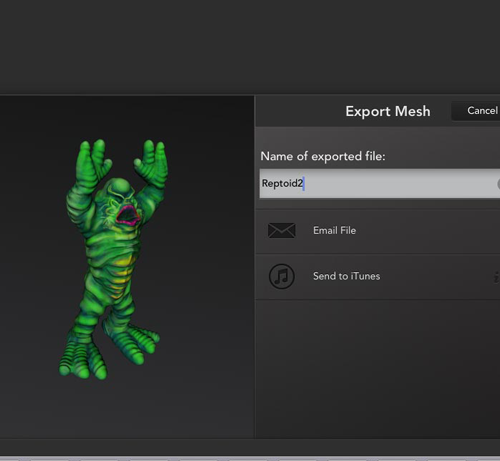Image resolution: width=500 pixels, height=461 pixels.
Task: Click the dark background beside the 3D model
Action: tap(207, 267)
